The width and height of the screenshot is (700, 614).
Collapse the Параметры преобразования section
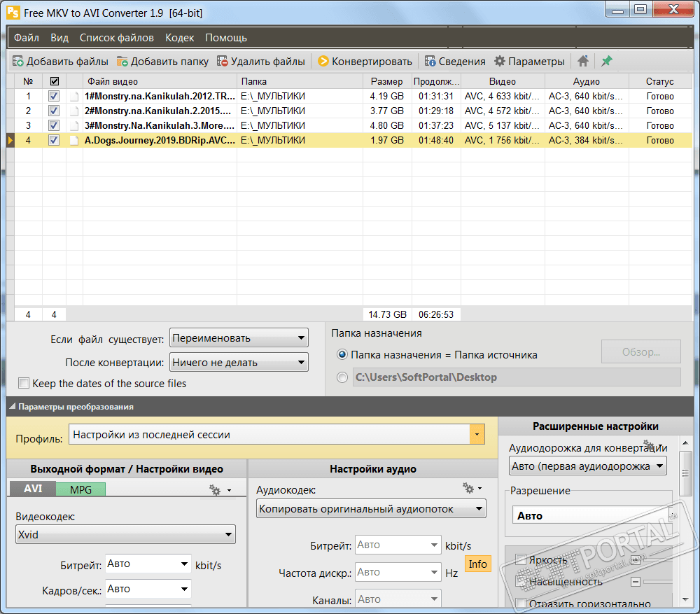[x=13, y=407]
